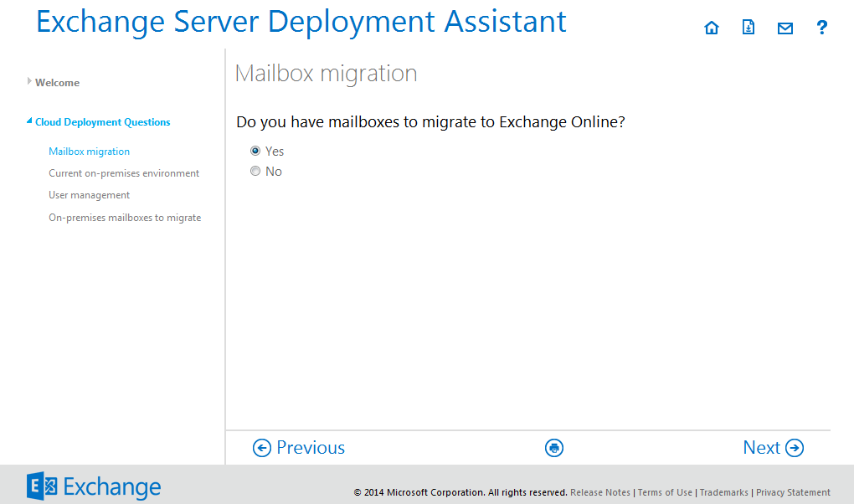The image size is (854, 504).
Task: Open the Home icon in header
Action: 712,28
